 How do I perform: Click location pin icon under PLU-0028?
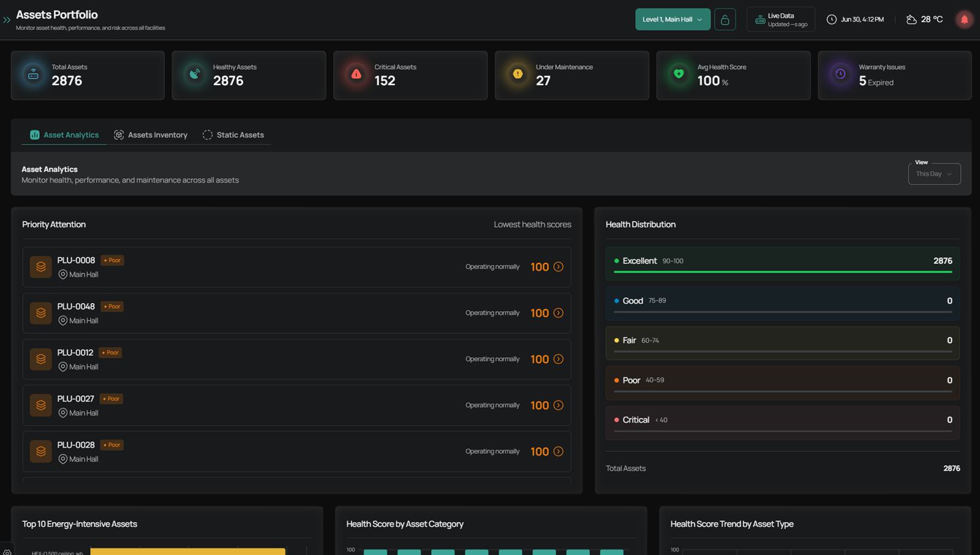(62, 459)
